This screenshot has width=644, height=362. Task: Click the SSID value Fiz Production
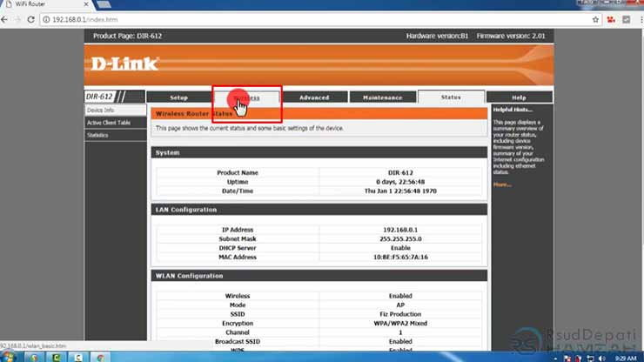click(400, 314)
